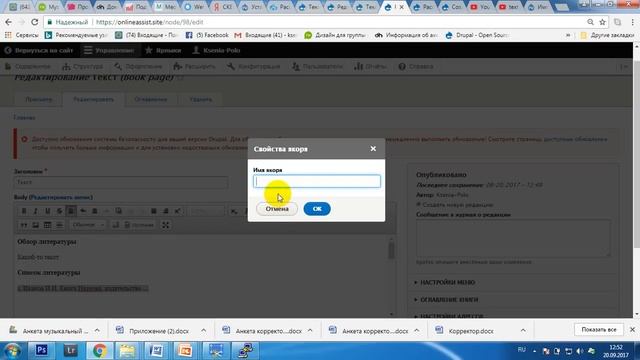Open the Конфигурация admin section

coord(253,66)
